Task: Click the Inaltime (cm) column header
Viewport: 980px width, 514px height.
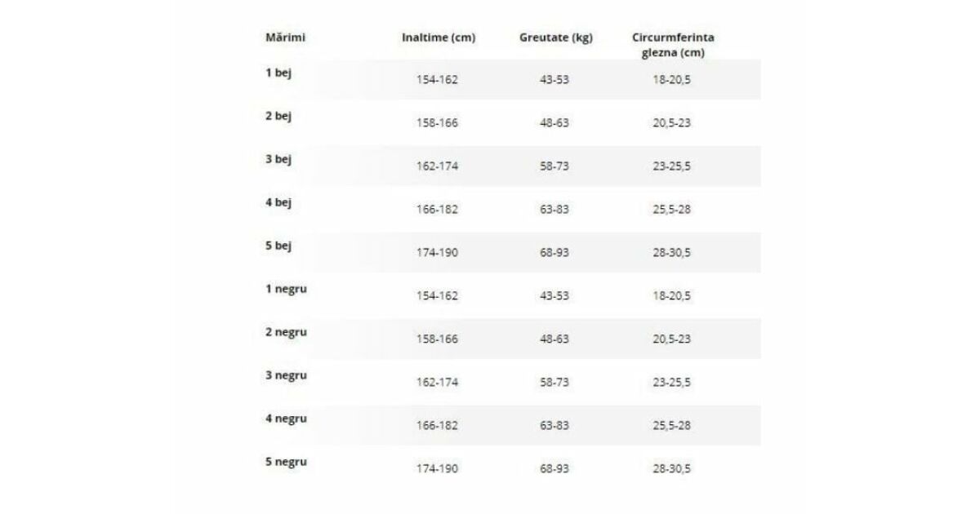Action: click(x=438, y=38)
